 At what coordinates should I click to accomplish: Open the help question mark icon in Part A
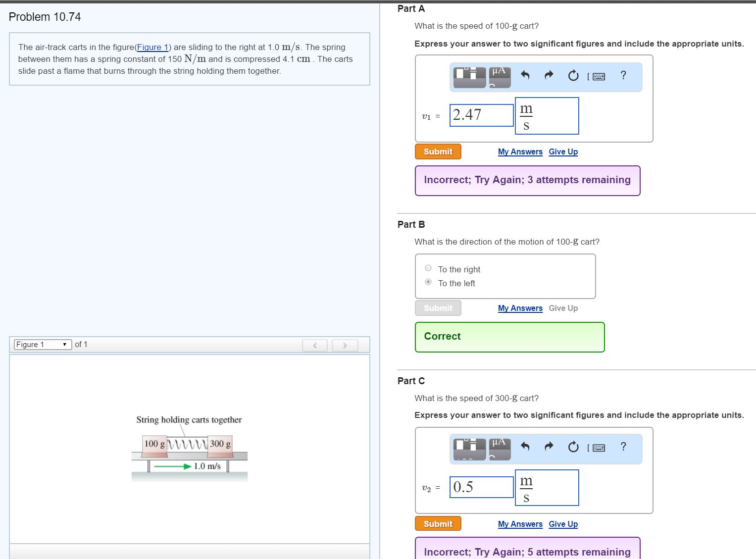622,75
